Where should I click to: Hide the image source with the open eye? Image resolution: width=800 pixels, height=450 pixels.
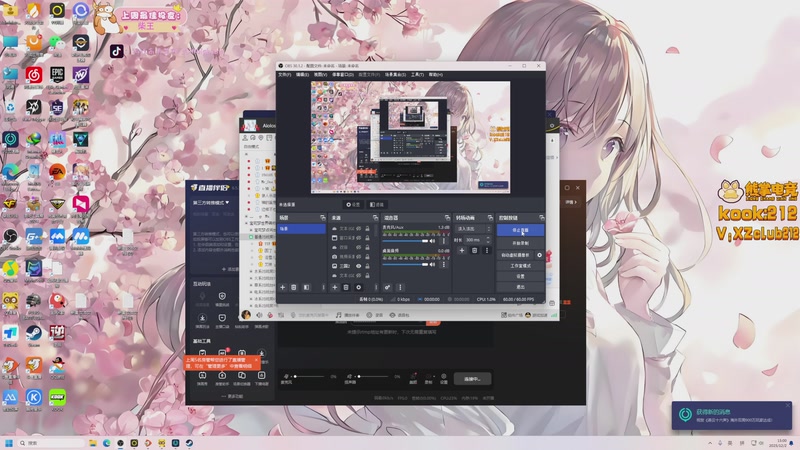[359, 266]
